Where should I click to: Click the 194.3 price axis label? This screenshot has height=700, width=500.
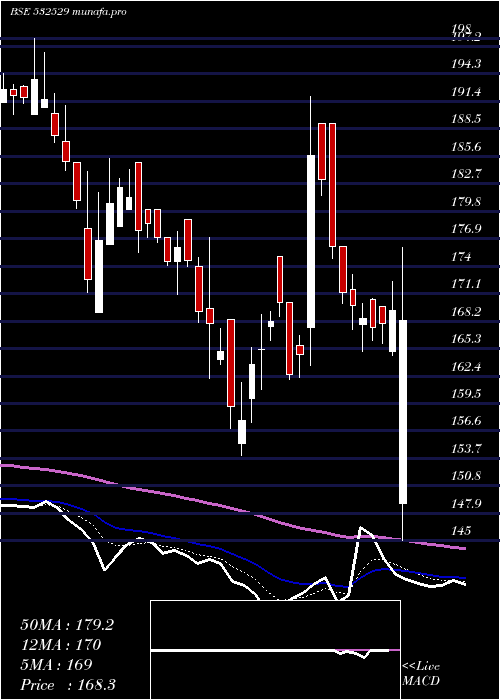tap(466, 64)
